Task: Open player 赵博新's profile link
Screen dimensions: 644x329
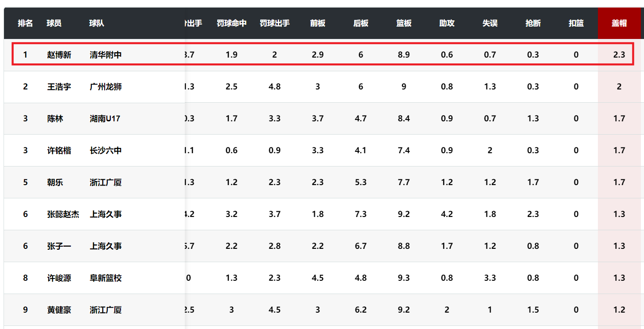Action: [59, 55]
